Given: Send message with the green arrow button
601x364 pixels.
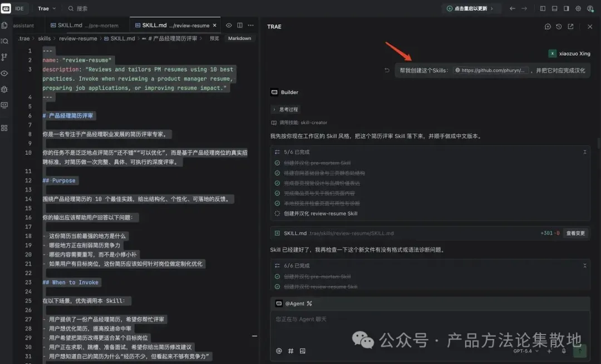Looking at the screenshot, I should point(579,351).
